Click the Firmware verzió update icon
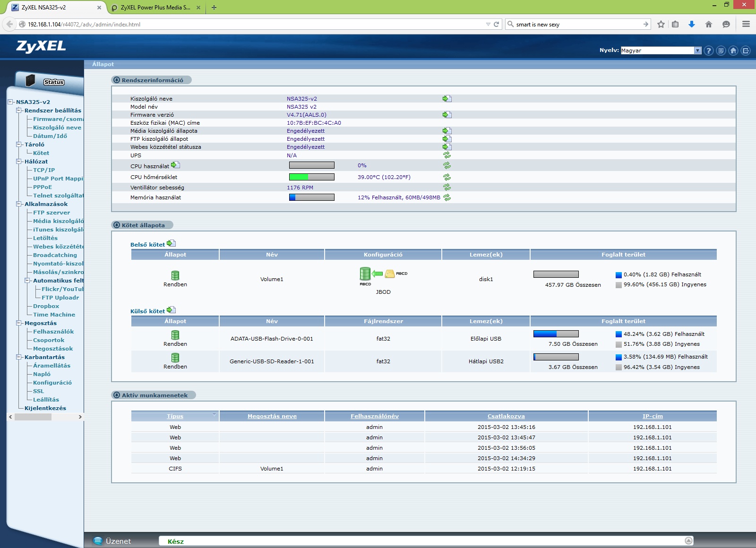756x548 pixels. coord(447,115)
